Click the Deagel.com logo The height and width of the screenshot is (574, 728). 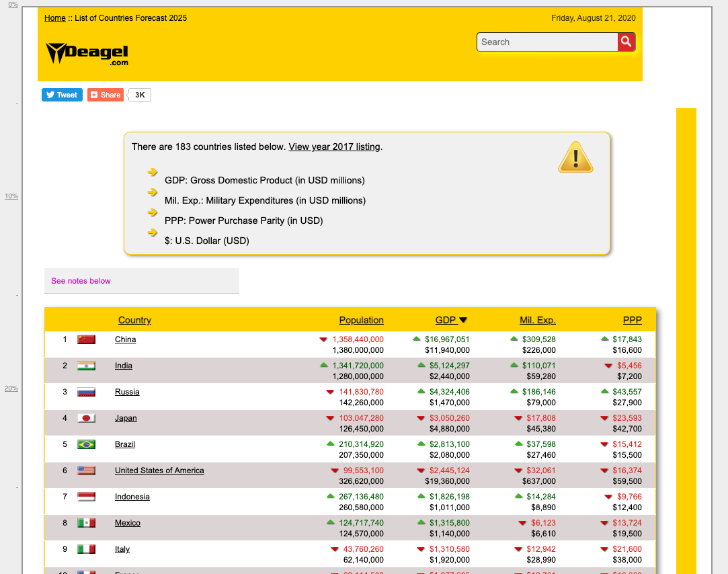[87, 54]
